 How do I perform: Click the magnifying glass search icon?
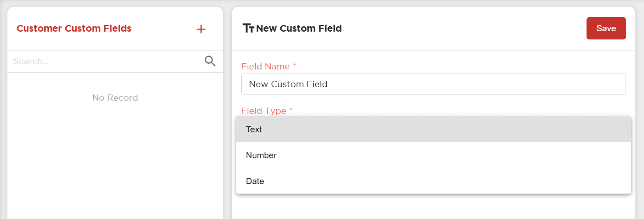(x=210, y=61)
